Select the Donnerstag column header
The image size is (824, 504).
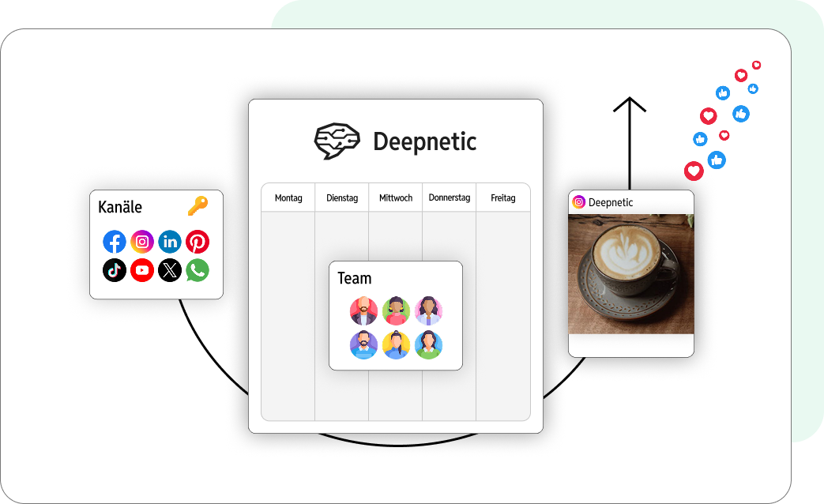point(450,198)
